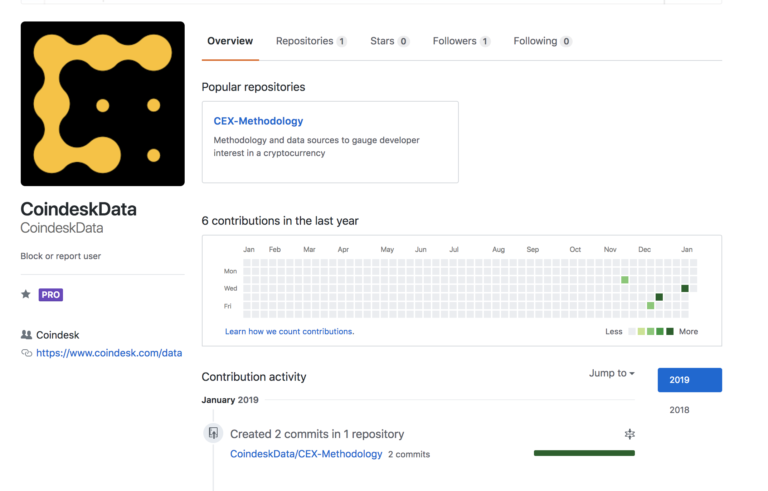Open the CoindeskData/CEX-Methodology commits link
Screen dimensions: 768x491
[306, 454]
